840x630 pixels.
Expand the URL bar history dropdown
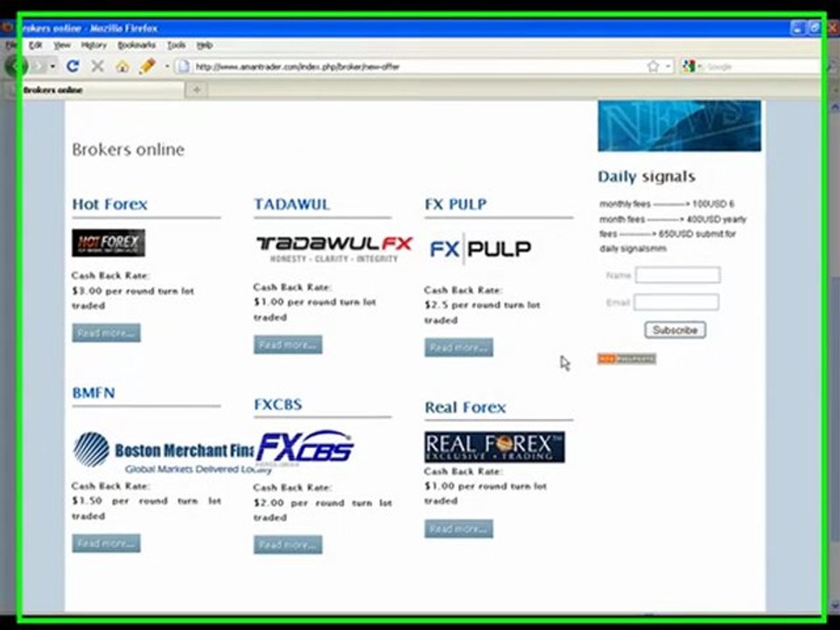(668, 67)
